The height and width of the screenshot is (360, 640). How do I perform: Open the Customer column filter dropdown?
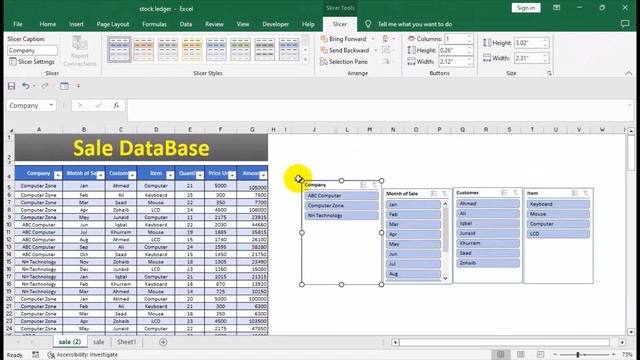click(132, 175)
